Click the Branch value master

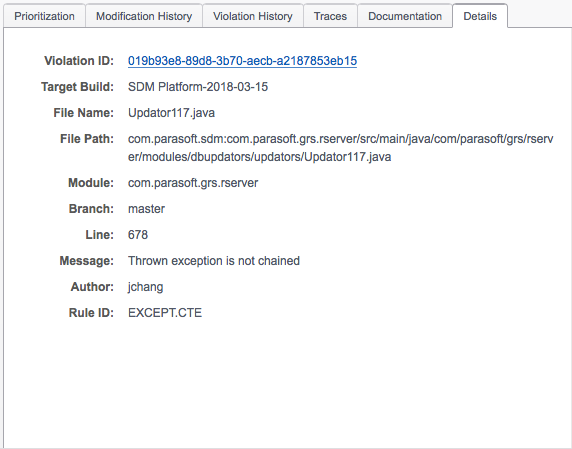pos(146,209)
